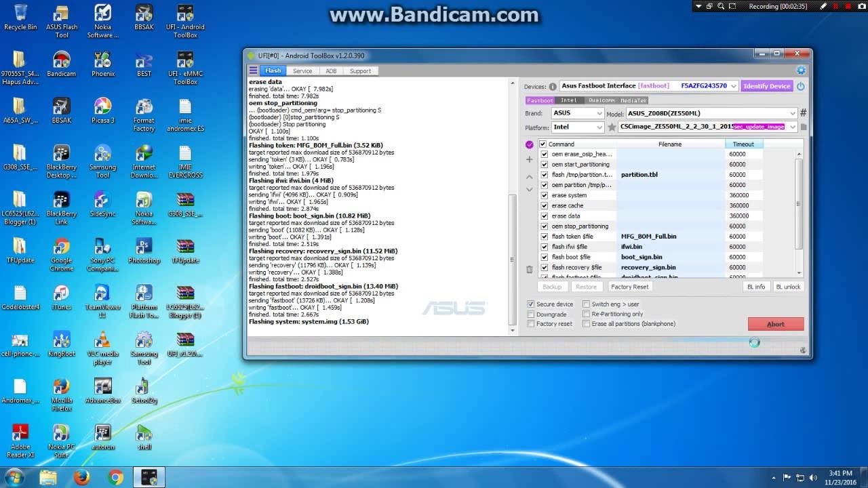Expand the CSCimage firmware dropdown
This screenshot has height=488, width=868.
tap(793, 127)
